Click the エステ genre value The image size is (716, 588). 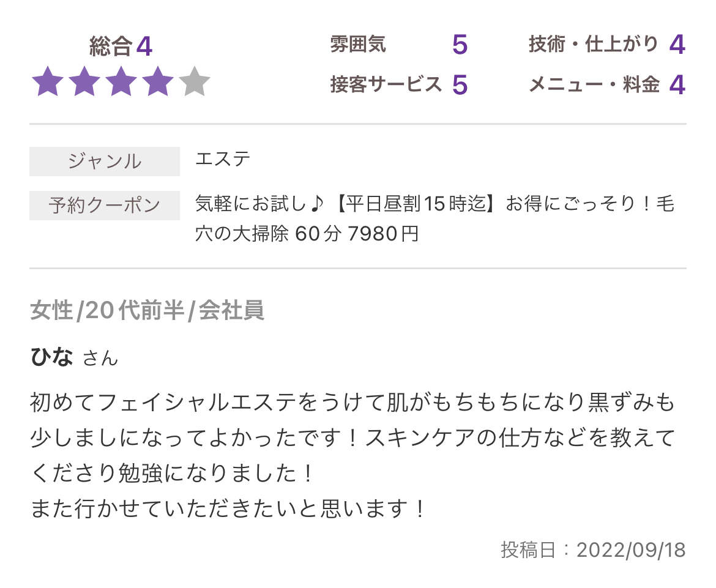[223, 159]
